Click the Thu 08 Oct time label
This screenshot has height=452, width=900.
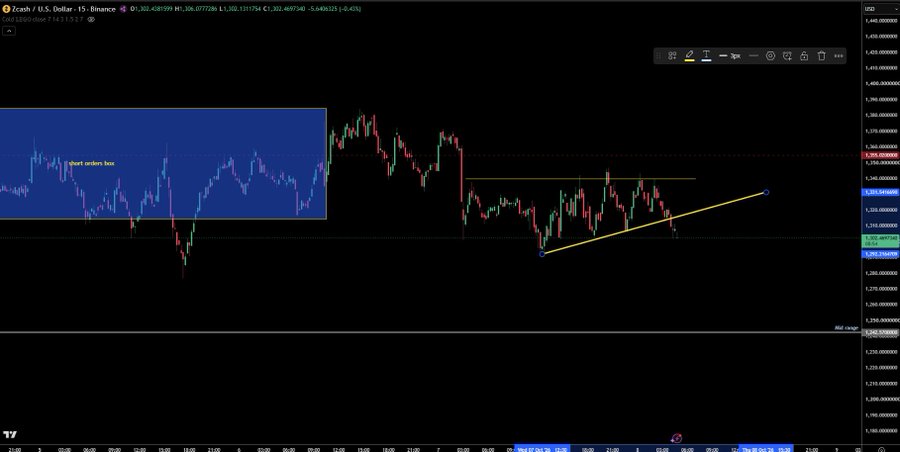766,449
